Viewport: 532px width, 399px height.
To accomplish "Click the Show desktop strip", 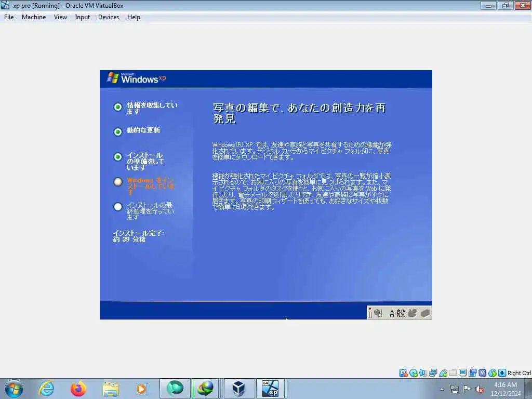I will 528,389.
